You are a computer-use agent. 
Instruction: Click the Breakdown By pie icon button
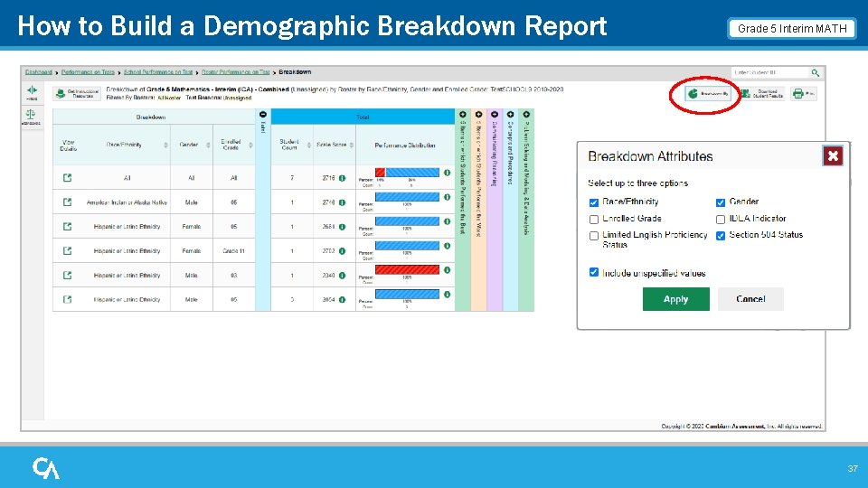(707, 93)
